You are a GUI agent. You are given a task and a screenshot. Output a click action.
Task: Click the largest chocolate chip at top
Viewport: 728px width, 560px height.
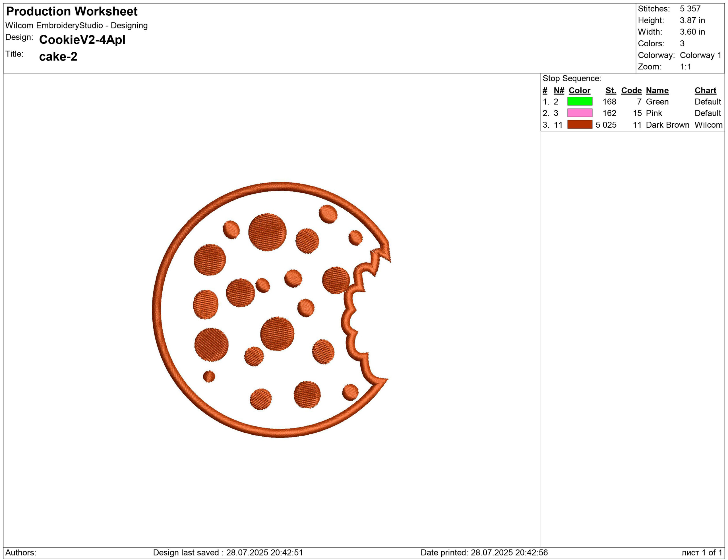pyautogui.click(x=267, y=232)
